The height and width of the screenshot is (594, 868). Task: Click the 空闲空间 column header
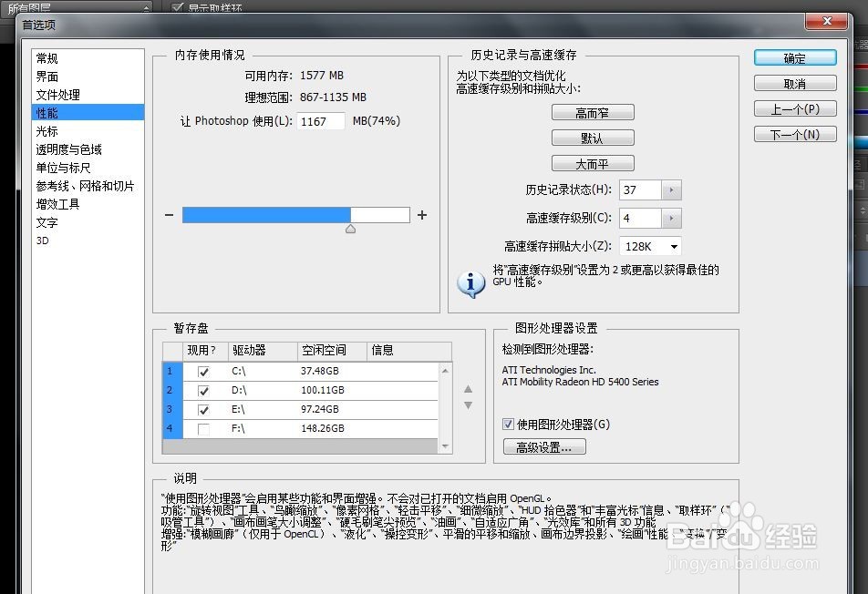coord(333,350)
